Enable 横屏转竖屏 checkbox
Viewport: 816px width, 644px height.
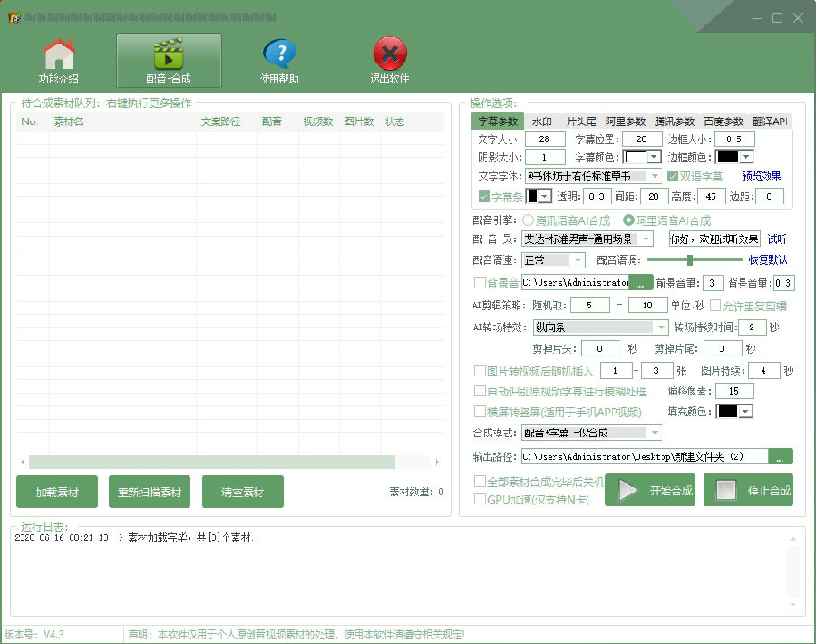(x=480, y=411)
